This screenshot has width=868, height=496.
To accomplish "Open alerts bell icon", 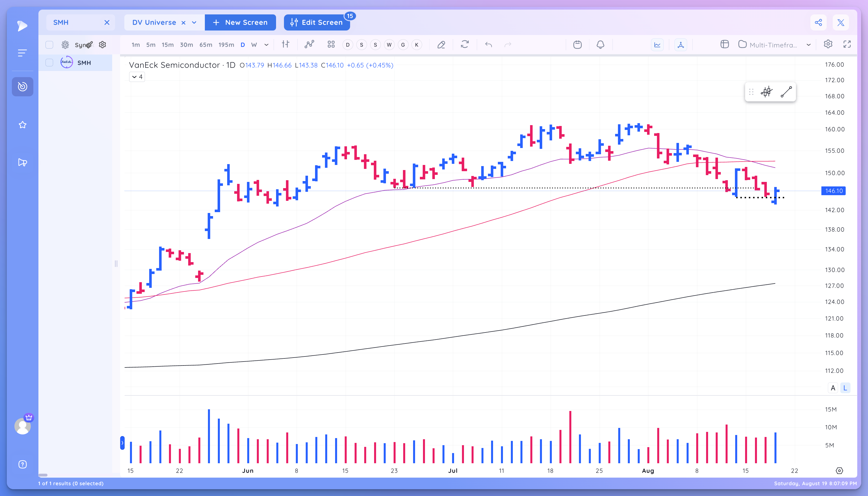I will (601, 45).
